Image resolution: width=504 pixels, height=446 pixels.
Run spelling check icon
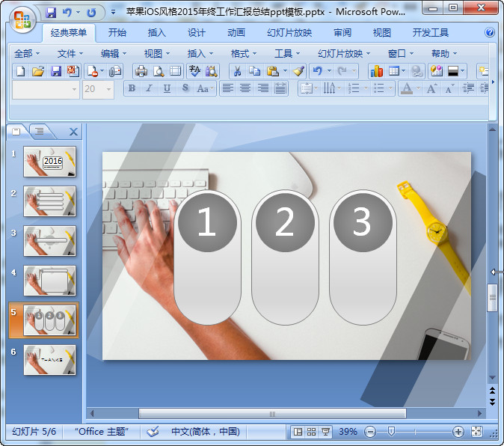pyautogui.click(x=194, y=71)
